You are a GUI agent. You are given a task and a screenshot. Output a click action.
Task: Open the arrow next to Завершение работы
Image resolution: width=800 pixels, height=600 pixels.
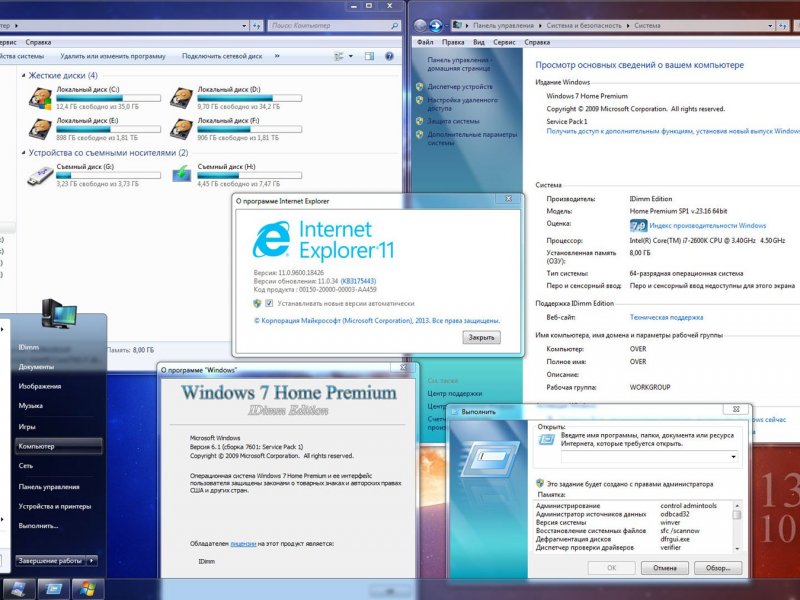tap(92, 561)
